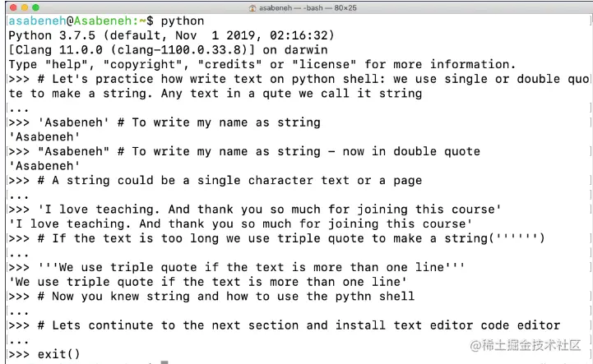The image size is (593, 364).
Task: Click the wrapped line 'te to make a string'
Action: 215,94
